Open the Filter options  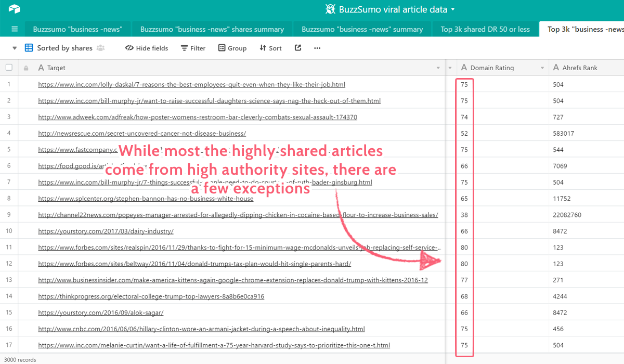[193, 48]
